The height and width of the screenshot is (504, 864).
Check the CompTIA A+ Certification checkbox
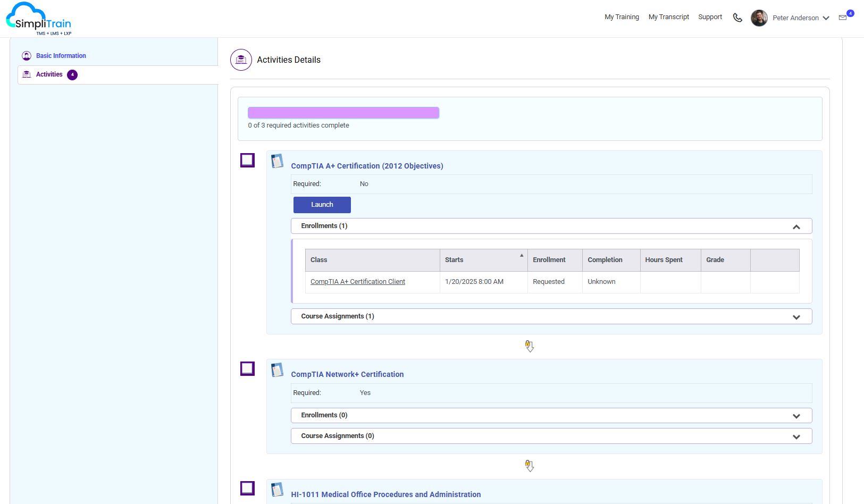[x=247, y=160]
